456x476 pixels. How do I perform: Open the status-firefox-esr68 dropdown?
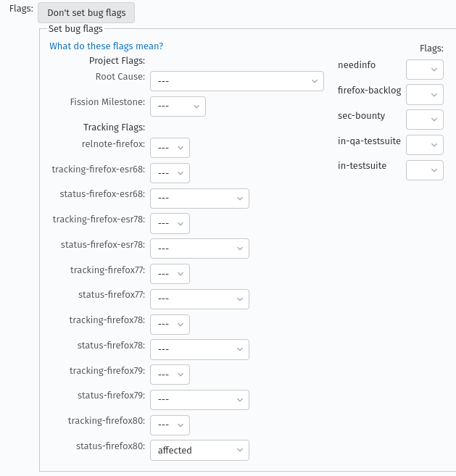click(199, 199)
